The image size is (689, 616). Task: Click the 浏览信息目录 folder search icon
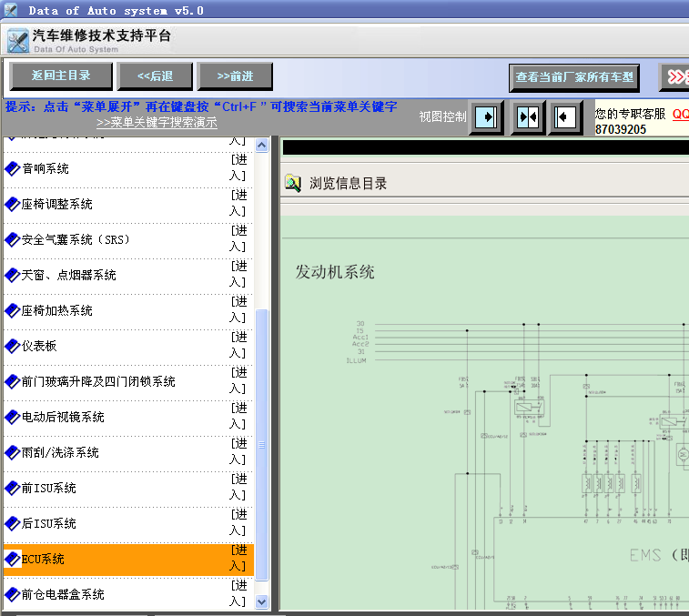293,183
